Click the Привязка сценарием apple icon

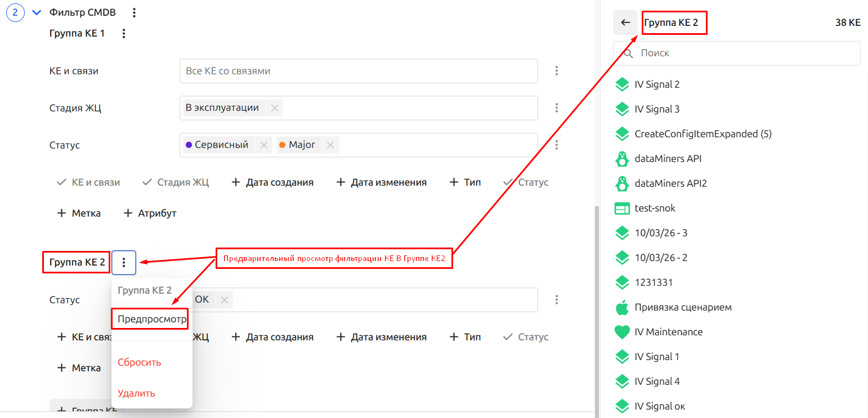(621, 307)
